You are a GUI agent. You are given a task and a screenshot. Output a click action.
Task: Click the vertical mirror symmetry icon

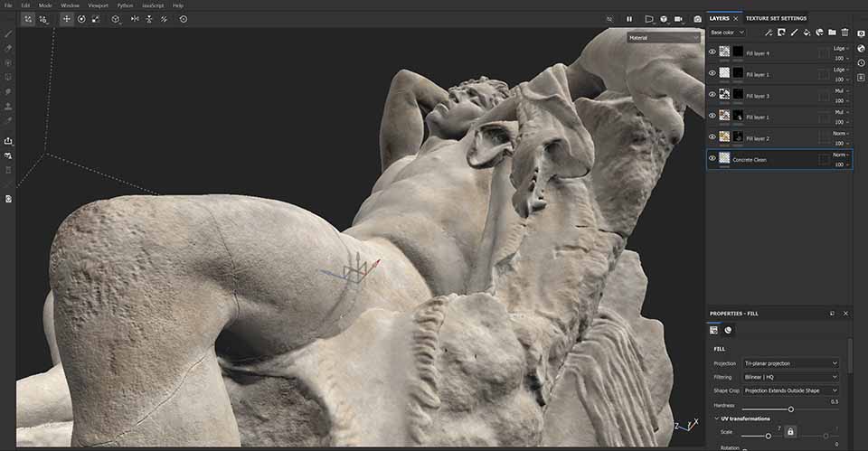pyautogui.click(x=149, y=19)
